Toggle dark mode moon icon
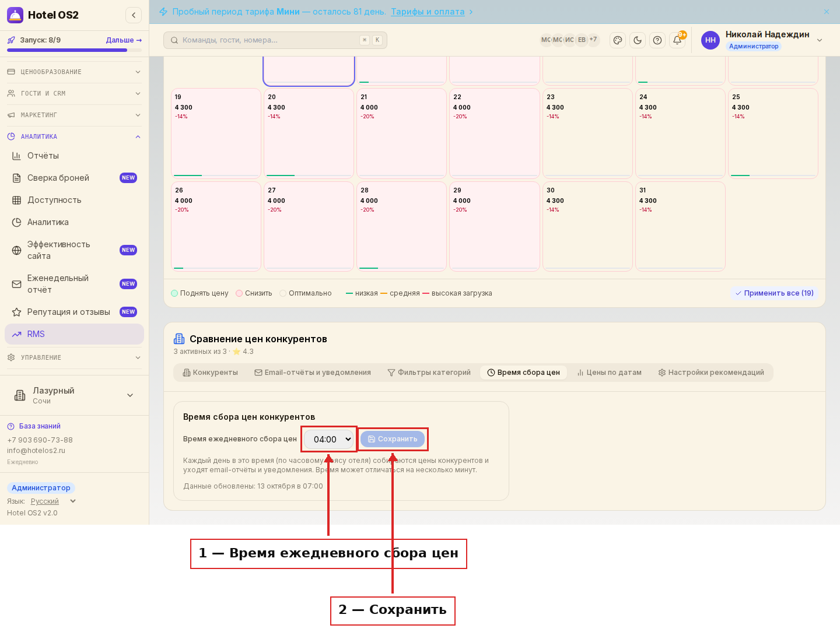The image size is (840, 639). tap(638, 40)
